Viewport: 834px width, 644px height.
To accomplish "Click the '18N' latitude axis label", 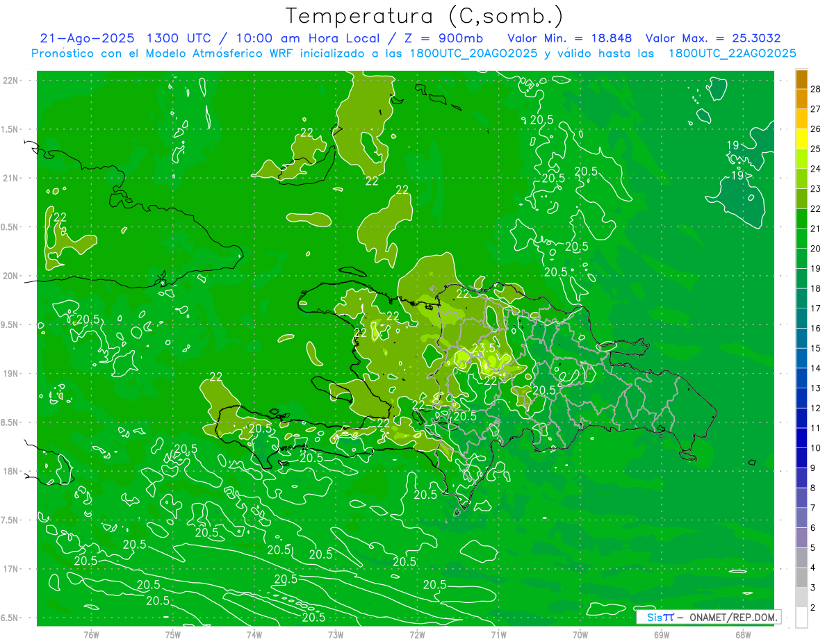I will 12,471.
